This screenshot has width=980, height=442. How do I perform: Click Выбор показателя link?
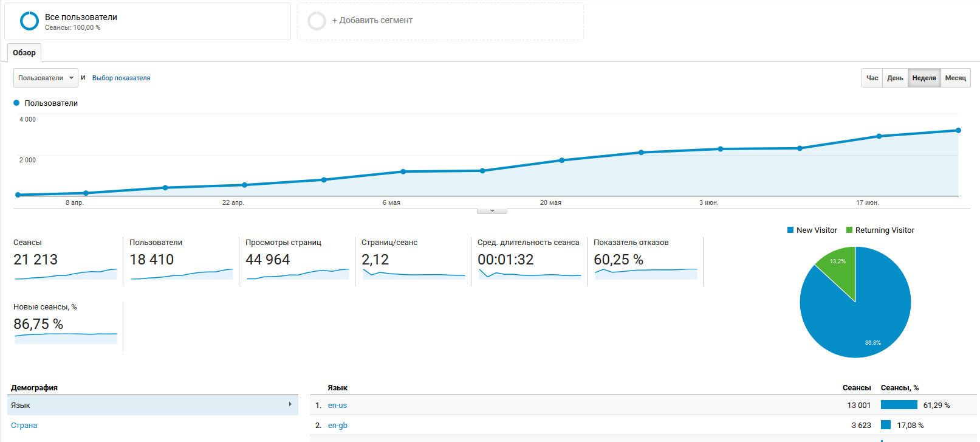pos(121,78)
